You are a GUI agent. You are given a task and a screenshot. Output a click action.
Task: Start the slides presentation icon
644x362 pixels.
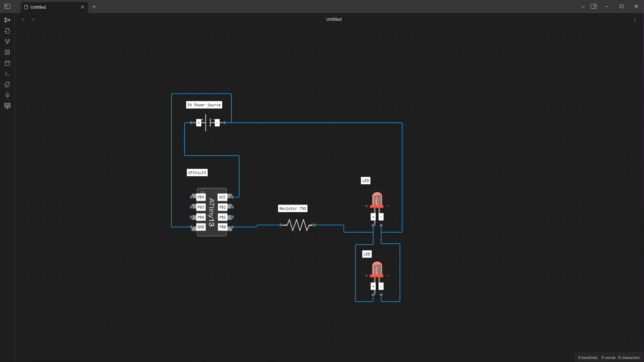click(x=7, y=106)
